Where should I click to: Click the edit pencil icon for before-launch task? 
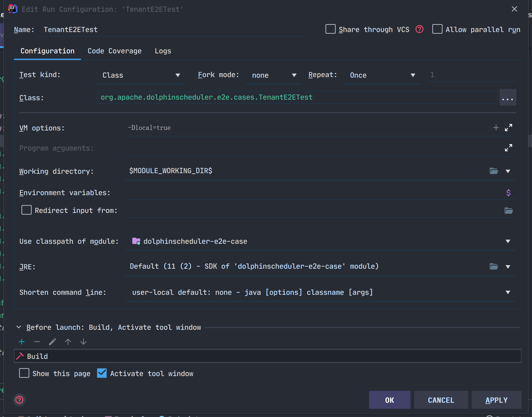click(x=53, y=342)
